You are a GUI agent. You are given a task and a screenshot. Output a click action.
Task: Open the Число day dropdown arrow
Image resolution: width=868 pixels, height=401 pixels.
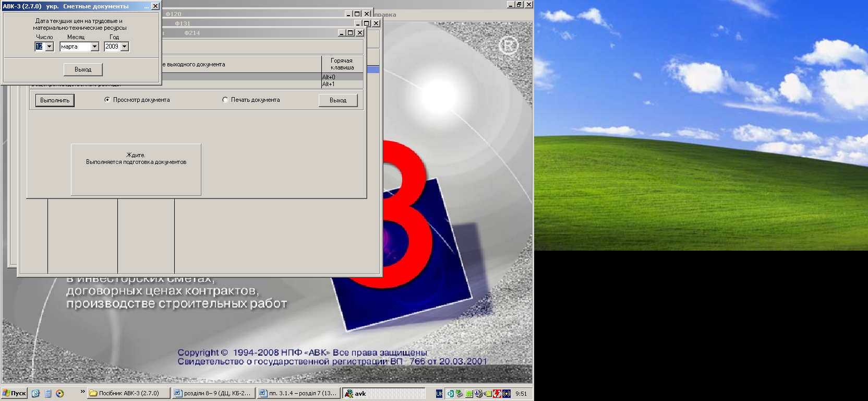click(x=50, y=46)
